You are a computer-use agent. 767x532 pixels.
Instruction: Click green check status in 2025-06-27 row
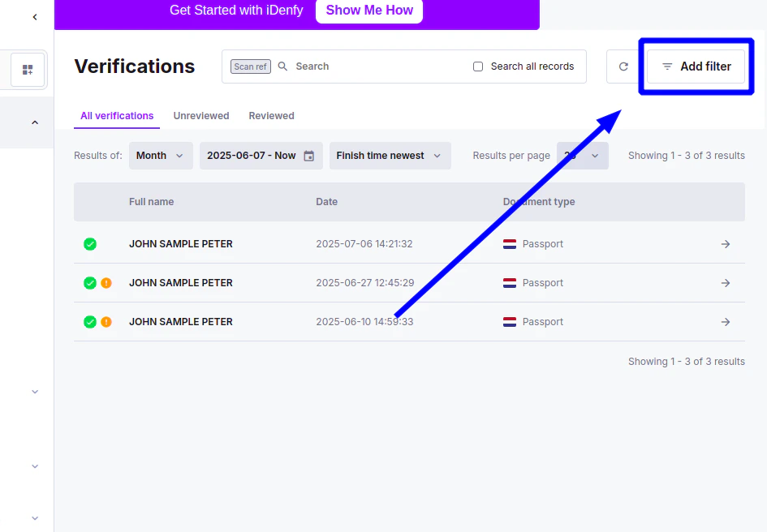pyautogui.click(x=90, y=283)
